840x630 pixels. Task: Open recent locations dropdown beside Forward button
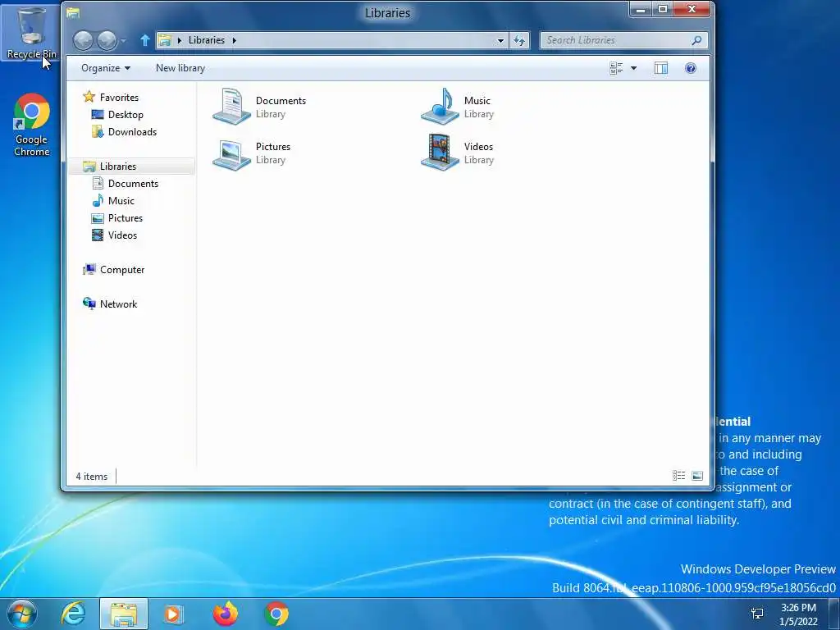pos(123,40)
